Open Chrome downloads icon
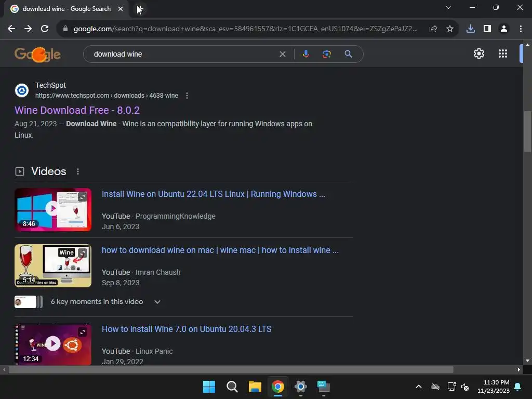 click(x=471, y=29)
